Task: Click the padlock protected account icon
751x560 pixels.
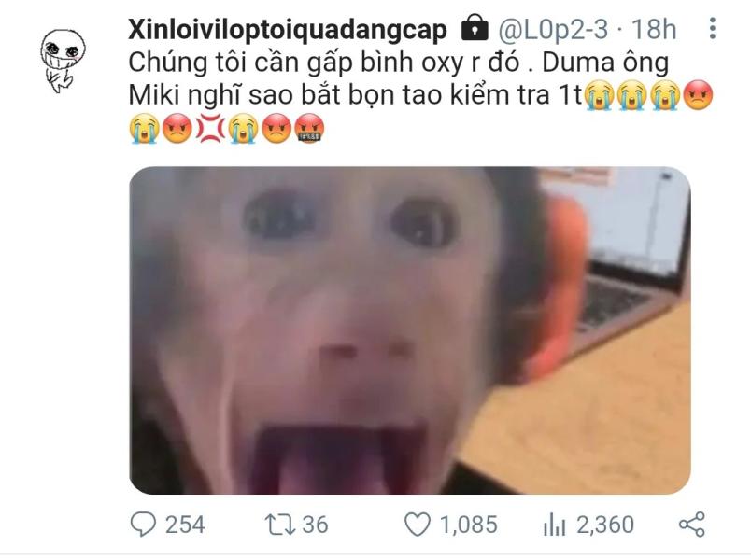Action: (475, 28)
